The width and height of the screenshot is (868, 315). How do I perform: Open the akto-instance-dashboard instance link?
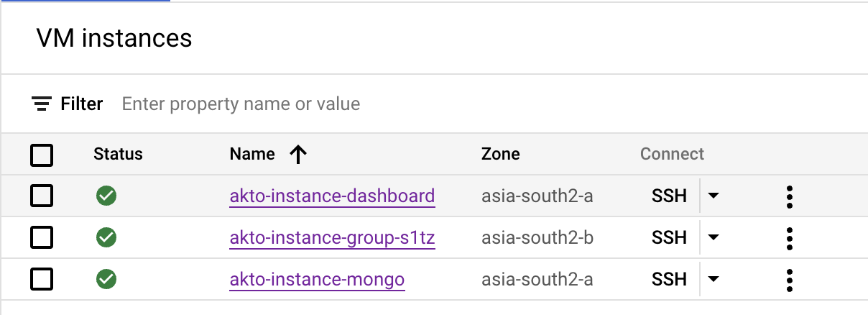point(332,196)
